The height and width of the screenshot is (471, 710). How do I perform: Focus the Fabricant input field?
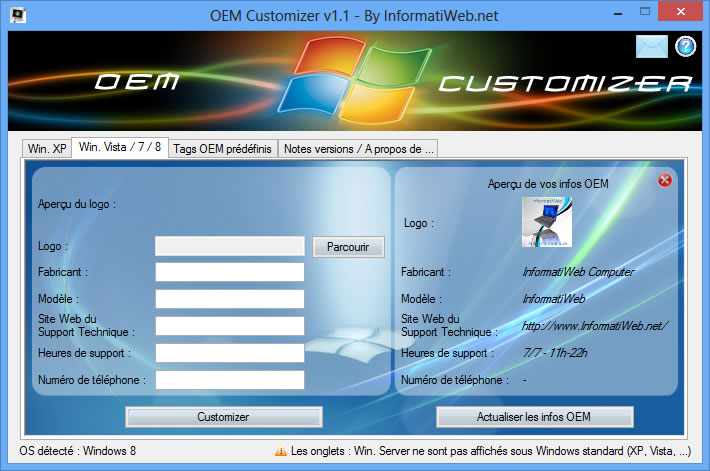click(x=230, y=272)
